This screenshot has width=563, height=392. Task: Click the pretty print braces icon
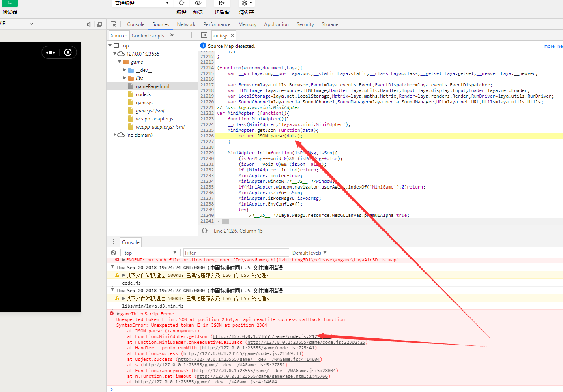pyautogui.click(x=205, y=231)
